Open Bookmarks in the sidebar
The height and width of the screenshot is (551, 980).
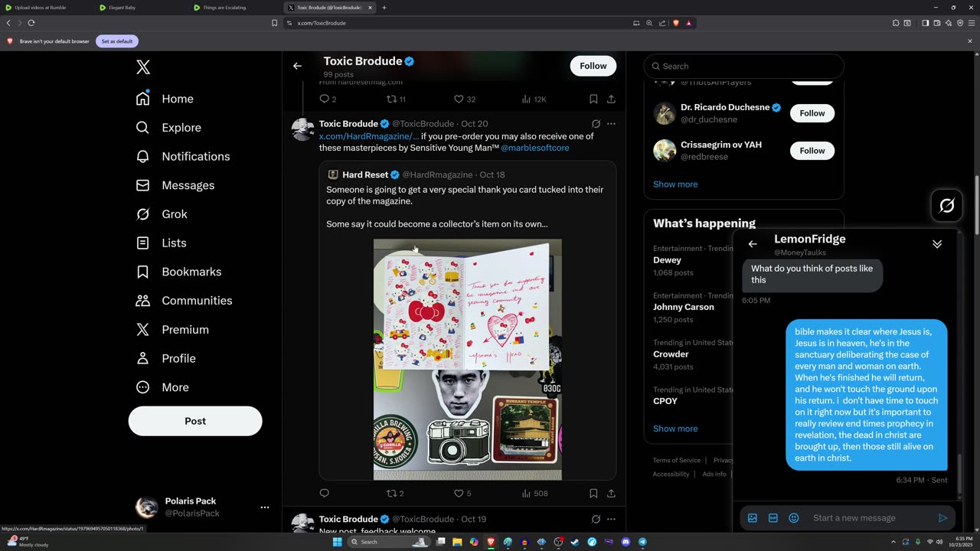tap(178, 272)
